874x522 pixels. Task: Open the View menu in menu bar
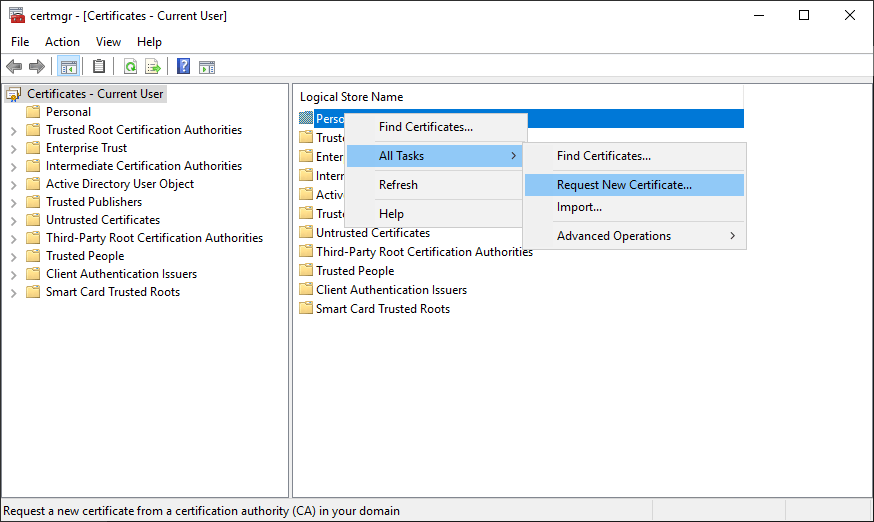tap(108, 42)
